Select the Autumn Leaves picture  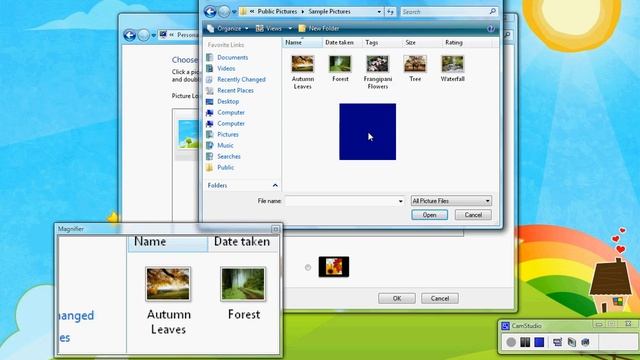pos(302,72)
